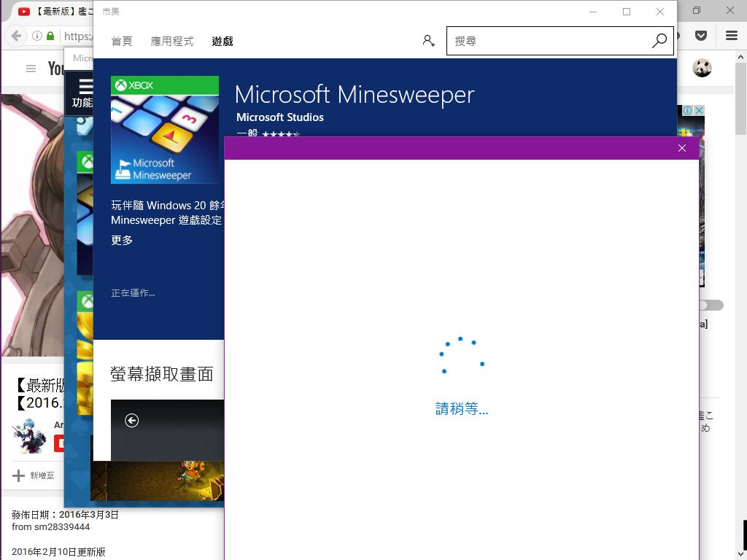Close the ad using the X icon
Screen dimensions: 747x560
tap(699, 111)
